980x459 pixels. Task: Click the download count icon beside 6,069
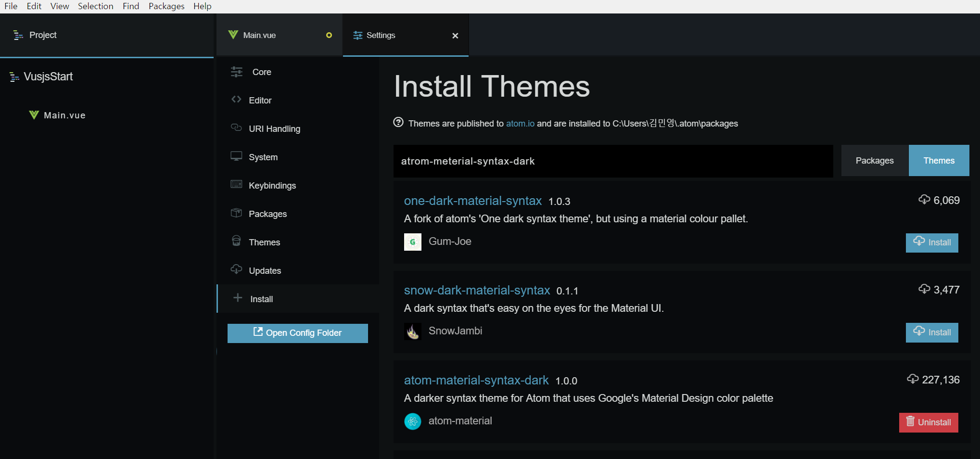[924, 199]
